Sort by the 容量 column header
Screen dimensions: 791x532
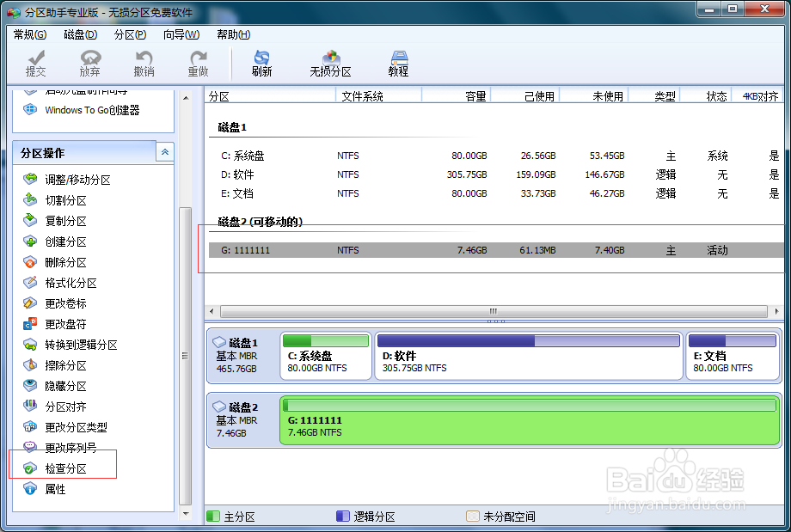[456, 95]
